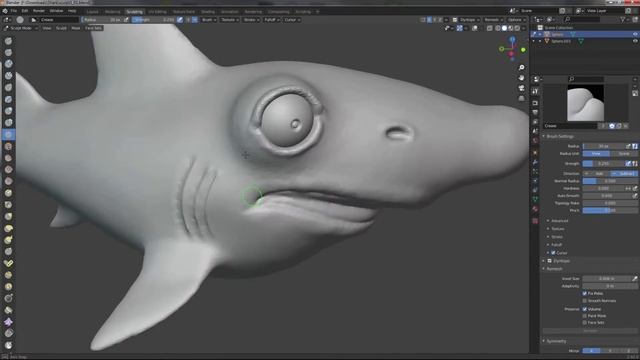Open Modifiers wrench properties tab

pos(536,162)
